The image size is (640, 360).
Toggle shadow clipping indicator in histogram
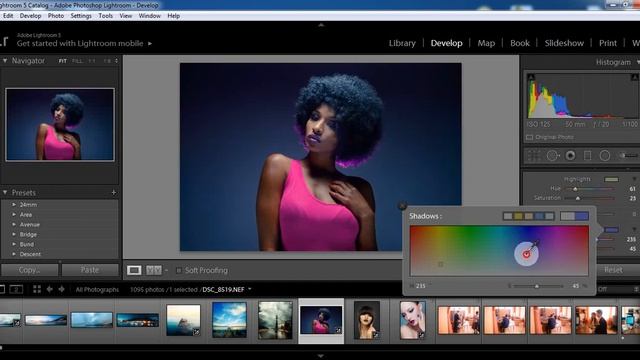coord(531,77)
